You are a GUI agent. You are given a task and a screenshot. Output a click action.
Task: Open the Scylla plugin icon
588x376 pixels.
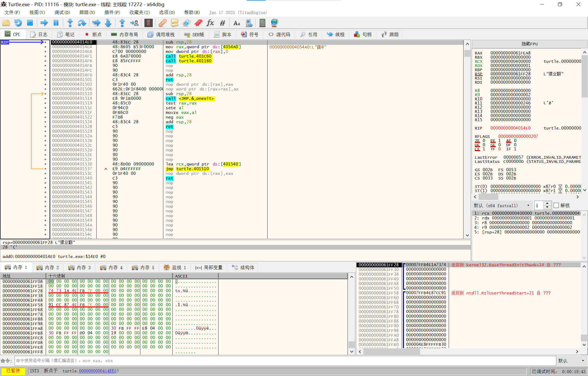[x=148, y=23]
